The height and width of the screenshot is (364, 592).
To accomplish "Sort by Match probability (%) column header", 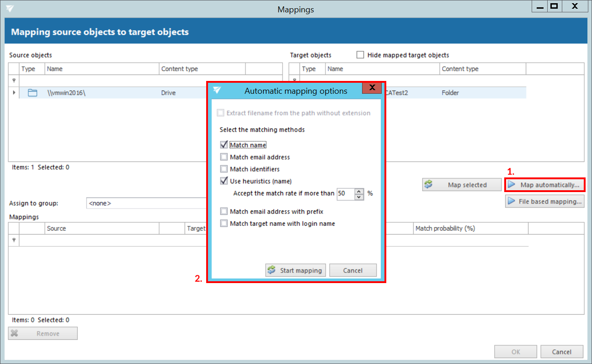I will click(x=470, y=229).
